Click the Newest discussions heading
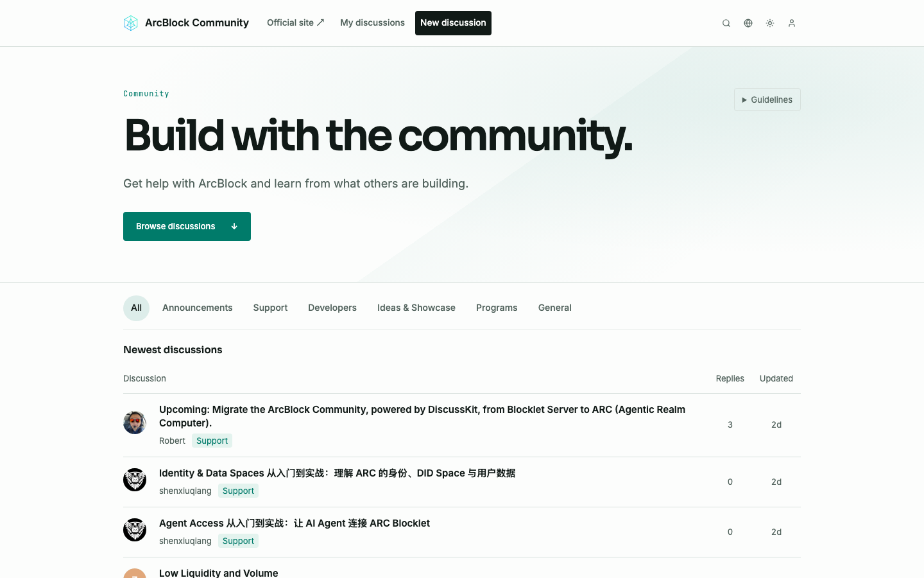The height and width of the screenshot is (578, 924). [x=173, y=349]
